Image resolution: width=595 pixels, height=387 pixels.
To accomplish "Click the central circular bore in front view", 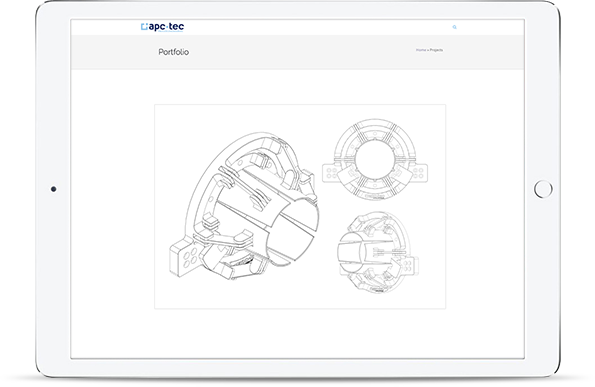I will tap(375, 159).
